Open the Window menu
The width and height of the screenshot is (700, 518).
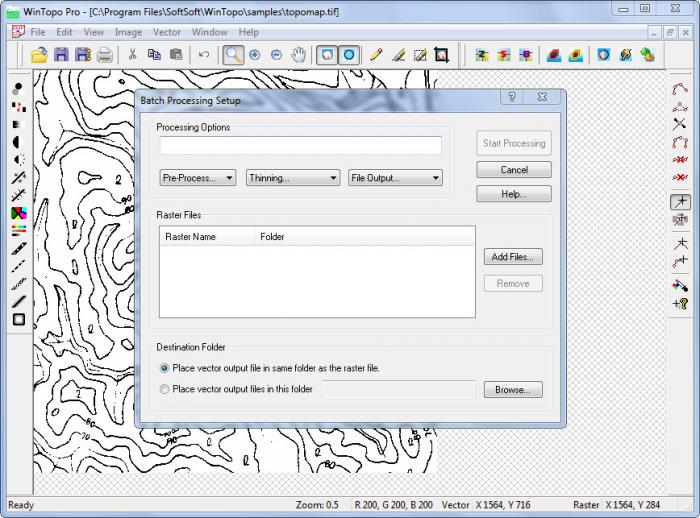pyautogui.click(x=209, y=32)
